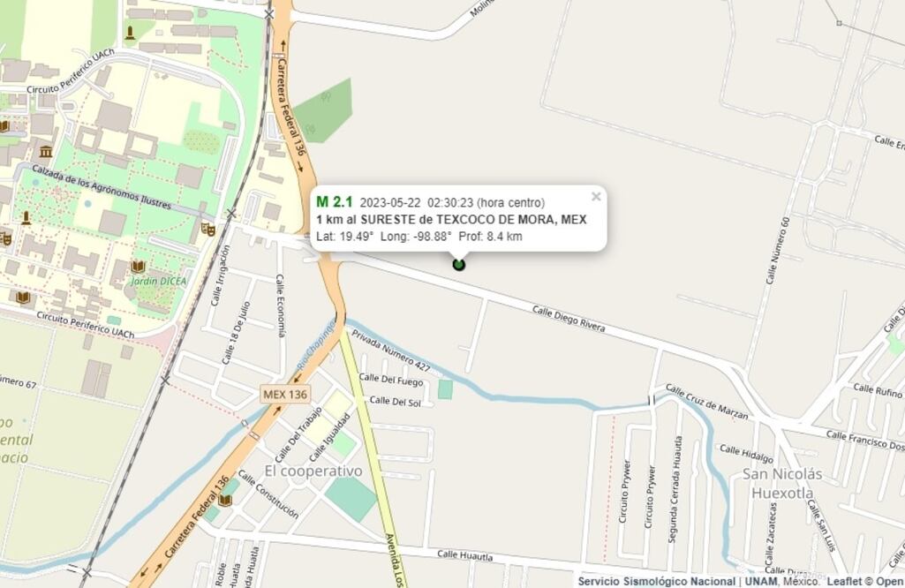Click the San Nicolás Huexotla place label
Image resolution: width=905 pixels, height=588 pixels.
782,483
